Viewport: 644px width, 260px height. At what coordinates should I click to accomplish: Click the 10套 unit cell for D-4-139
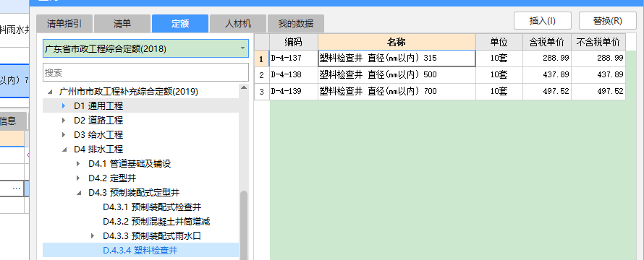point(499,92)
